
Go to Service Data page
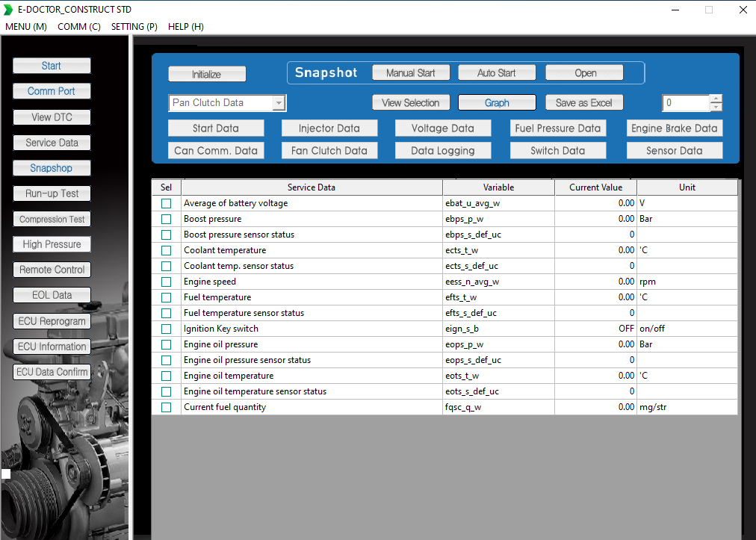coord(52,143)
